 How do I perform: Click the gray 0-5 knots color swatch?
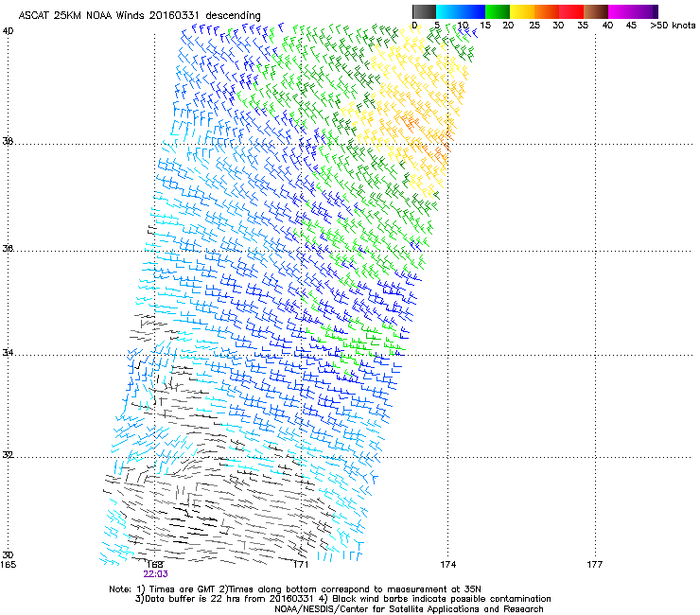point(424,11)
